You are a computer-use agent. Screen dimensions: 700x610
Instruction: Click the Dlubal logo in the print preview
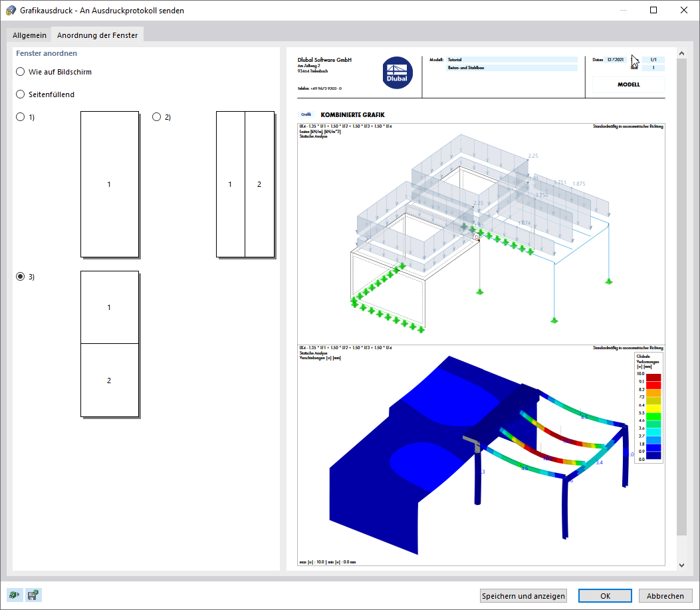coord(398,73)
